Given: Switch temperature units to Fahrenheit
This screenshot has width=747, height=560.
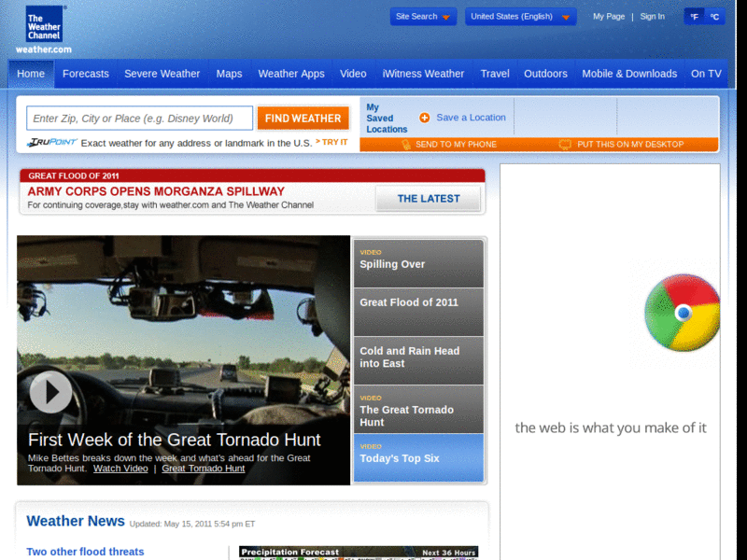Looking at the screenshot, I should (x=695, y=17).
